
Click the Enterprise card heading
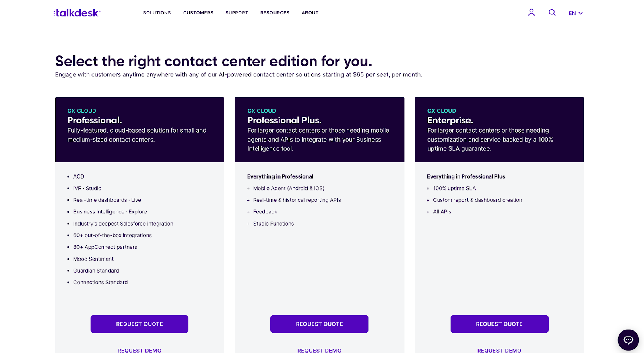click(450, 120)
